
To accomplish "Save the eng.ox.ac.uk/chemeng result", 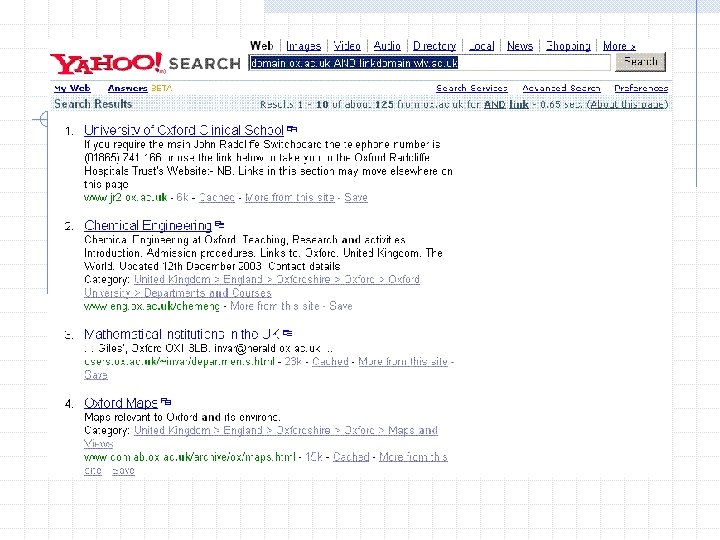I will click(341, 306).
